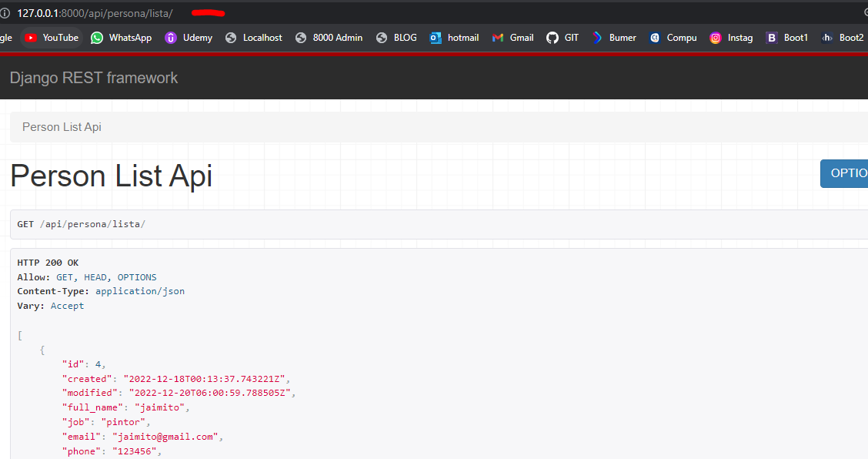Open the Gmail bookmark

(512, 38)
